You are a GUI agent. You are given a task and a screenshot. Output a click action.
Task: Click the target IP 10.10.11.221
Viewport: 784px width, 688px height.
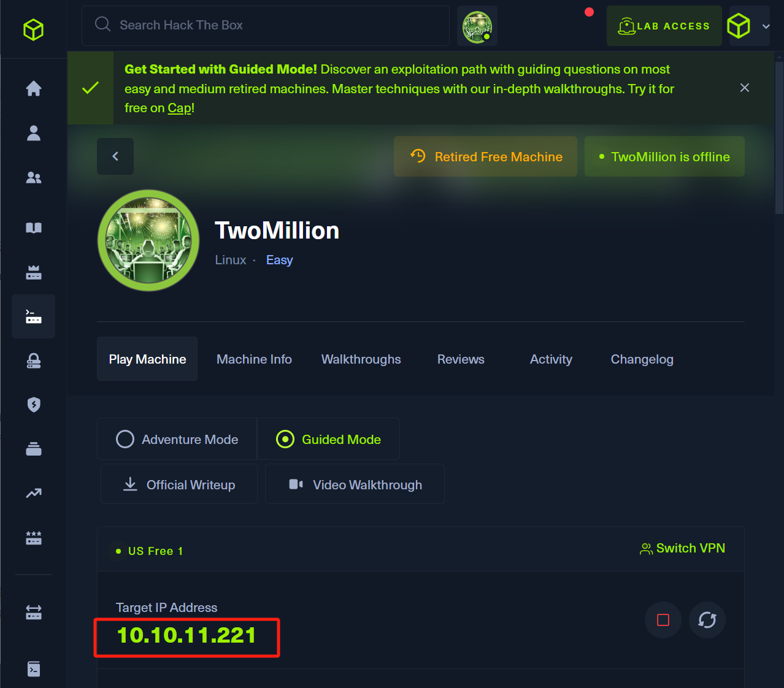tap(186, 636)
